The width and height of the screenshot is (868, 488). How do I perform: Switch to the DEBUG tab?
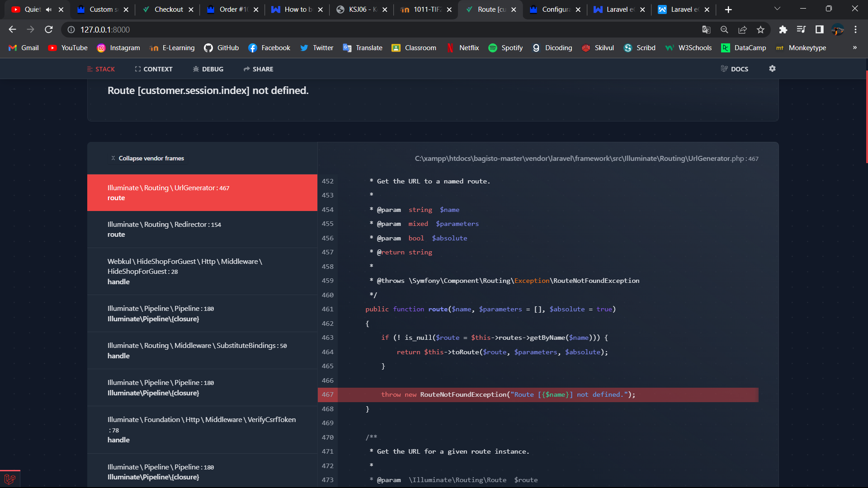(x=208, y=69)
